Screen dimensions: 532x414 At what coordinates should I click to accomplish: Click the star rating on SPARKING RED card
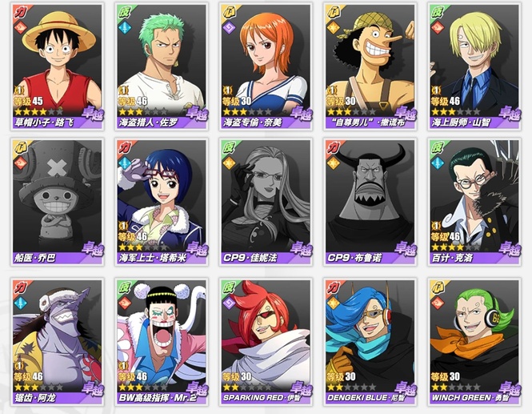click(247, 387)
